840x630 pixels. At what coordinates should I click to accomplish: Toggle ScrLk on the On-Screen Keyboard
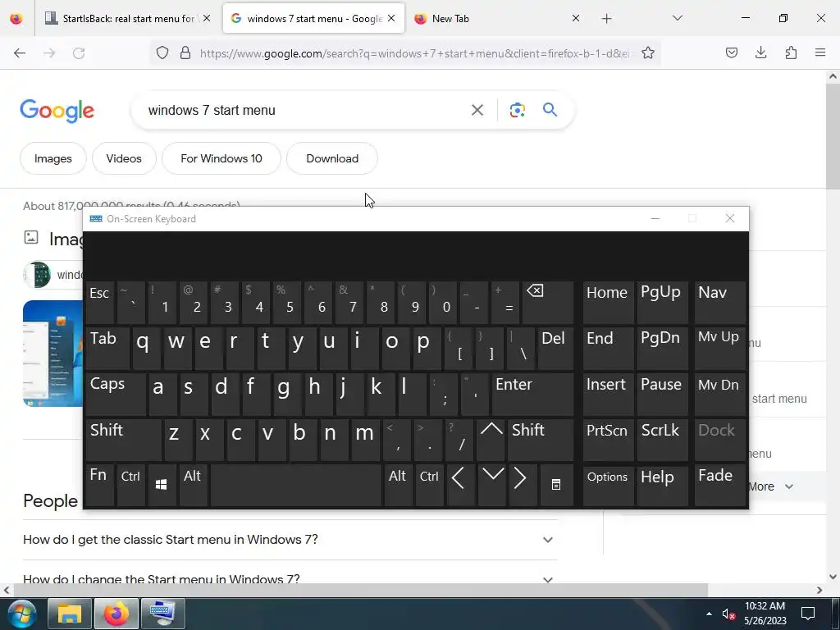coord(662,440)
